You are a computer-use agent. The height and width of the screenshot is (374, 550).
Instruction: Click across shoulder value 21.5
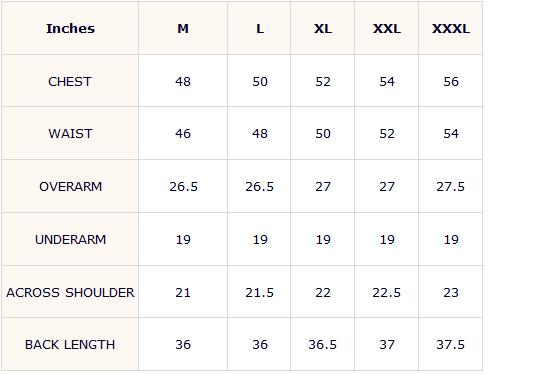tap(259, 292)
